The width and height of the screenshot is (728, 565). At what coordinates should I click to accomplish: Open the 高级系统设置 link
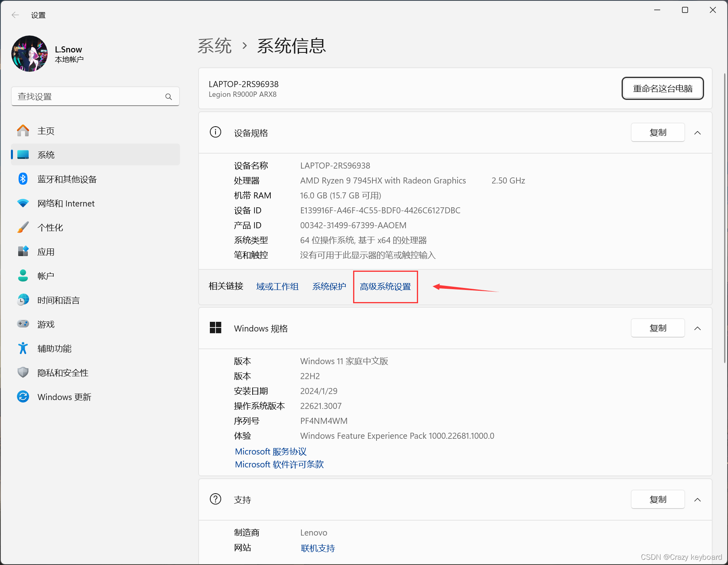385,286
